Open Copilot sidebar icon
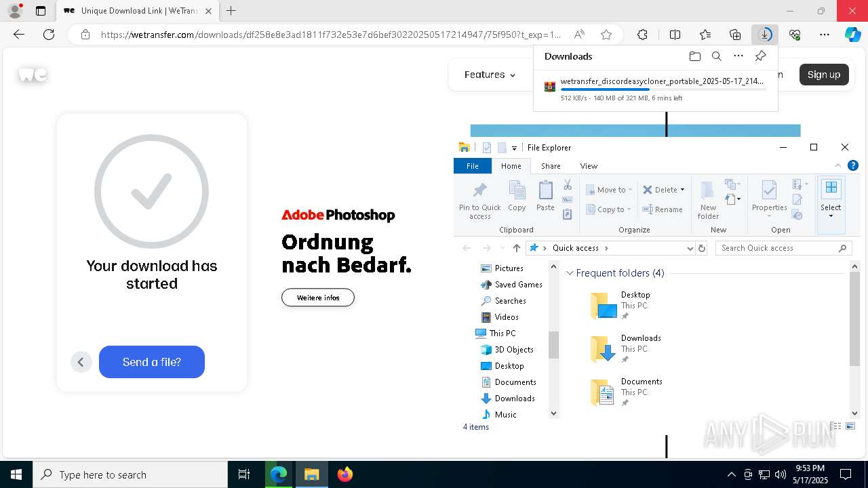868x488 pixels. tap(852, 35)
